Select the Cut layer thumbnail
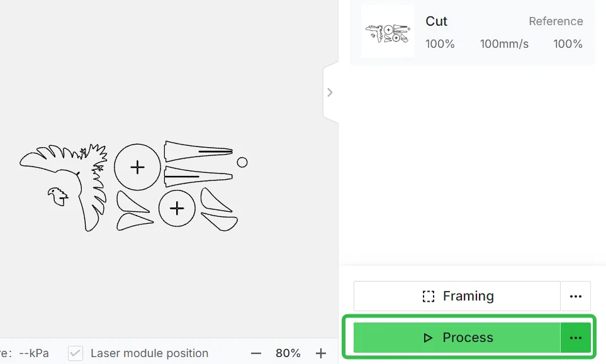The height and width of the screenshot is (364, 606). pyautogui.click(x=387, y=31)
